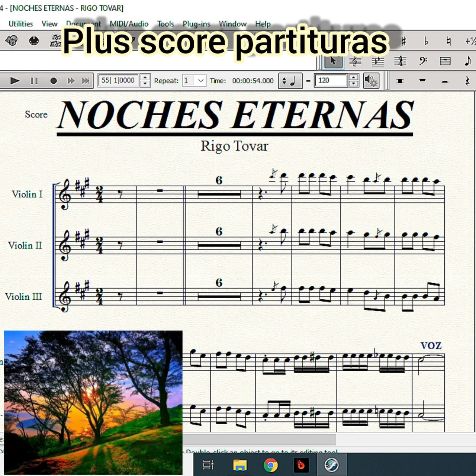Click the flat accidental icon
The width and height of the screenshot is (476, 476).
click(426, 41)
